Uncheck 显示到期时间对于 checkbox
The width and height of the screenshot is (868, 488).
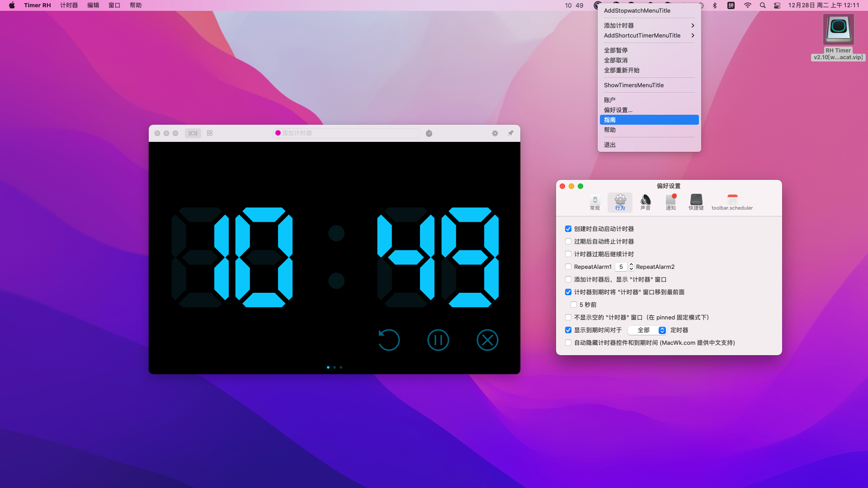[568, 330]
